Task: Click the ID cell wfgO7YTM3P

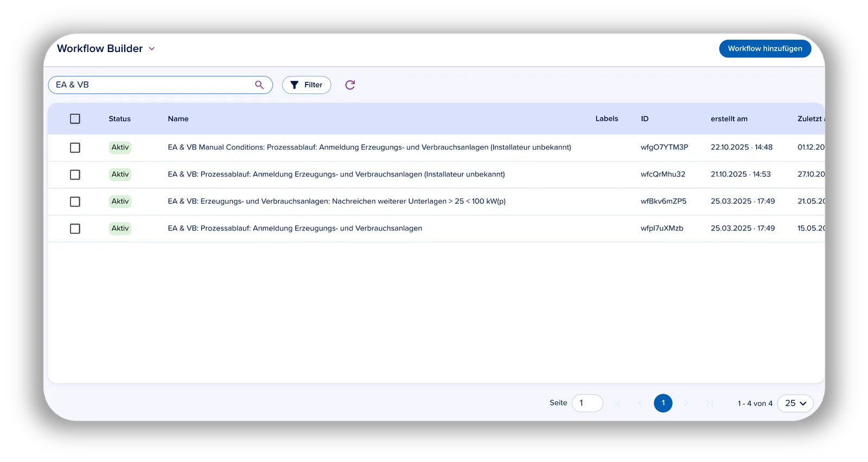Action: click(x=665, y=147)
